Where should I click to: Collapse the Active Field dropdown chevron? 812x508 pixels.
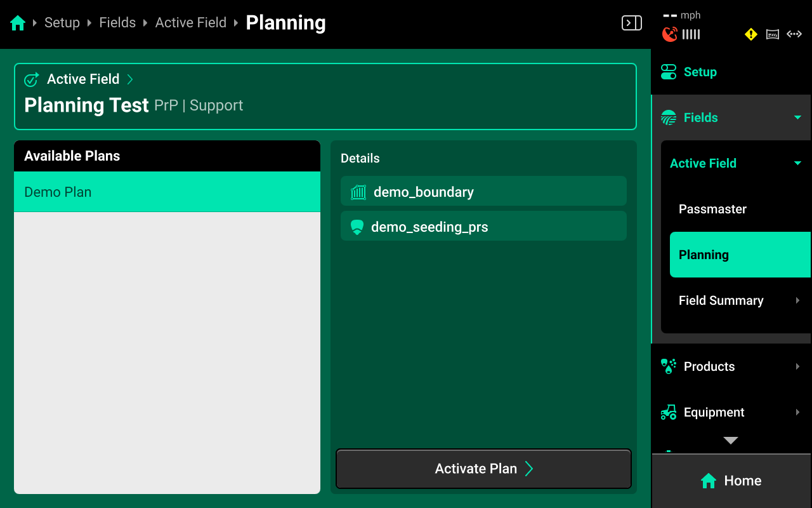(797, 163)
